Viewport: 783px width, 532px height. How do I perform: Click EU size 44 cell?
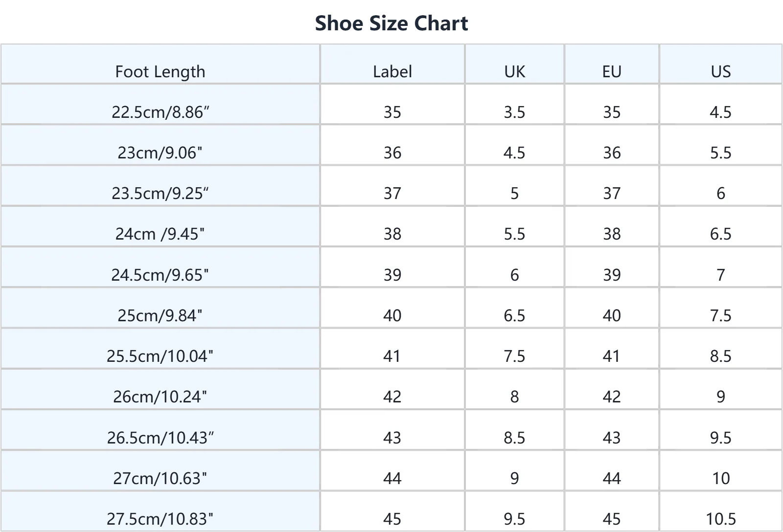pos(612,478)
